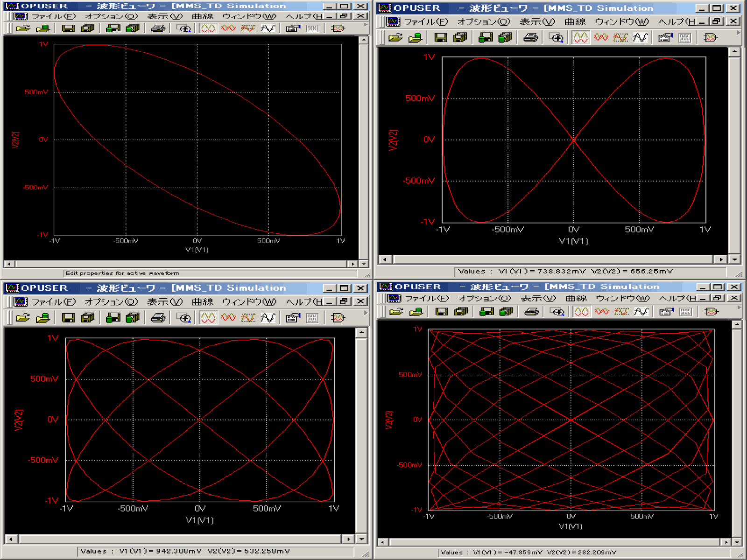Click the V2(V2) axis label beside the figure-eight plot

click(x=393, y=140)
